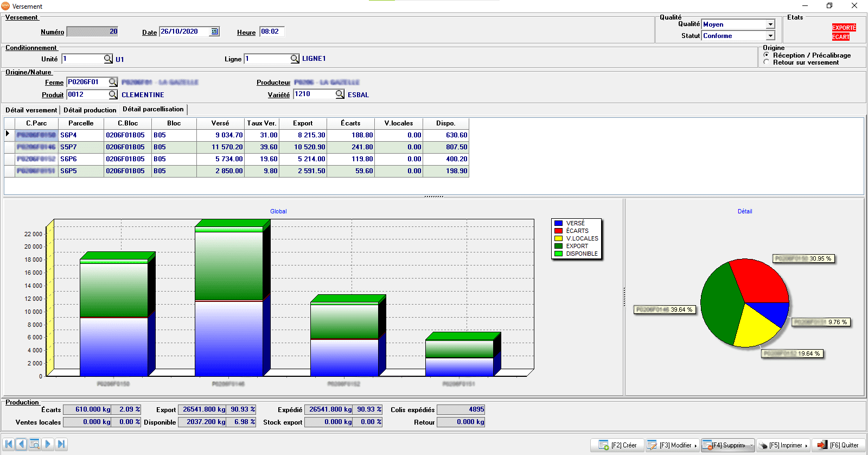
Task: Click the red ECART state label
Action: pos(841,37)
